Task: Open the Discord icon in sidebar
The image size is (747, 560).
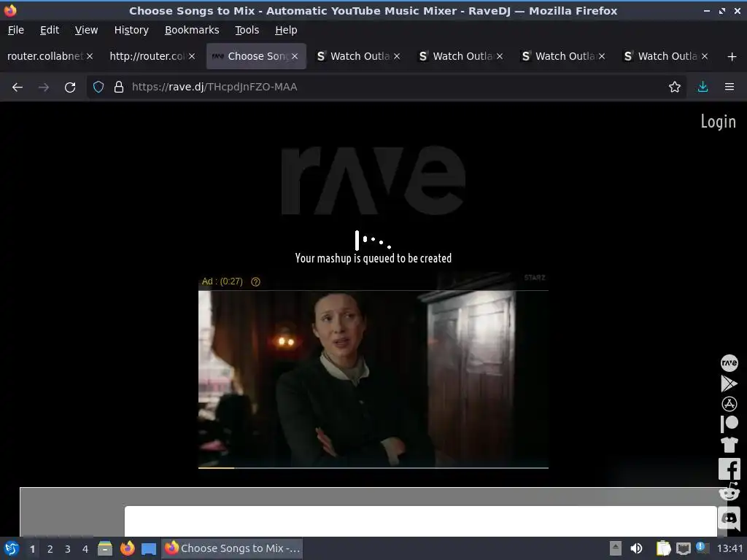Action: pos(729,518)
